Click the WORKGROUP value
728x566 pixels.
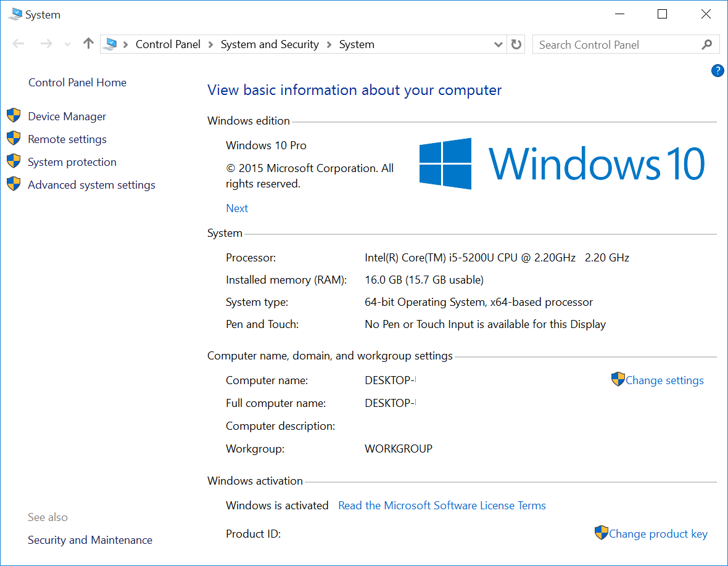399,449
